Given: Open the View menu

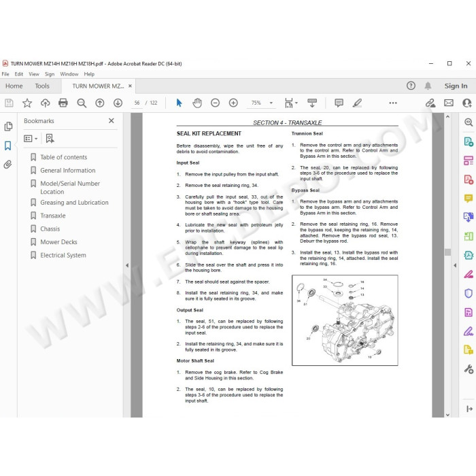Looking at the screenshot, I should [34, 74].
